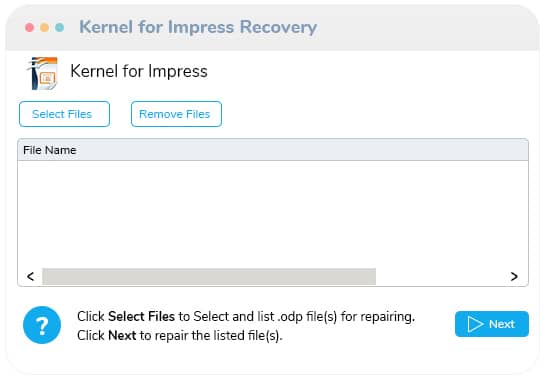Click the left scroll arrow of the file list
The height and width of the screenshot is (380, 545).
tap(31, 276)
